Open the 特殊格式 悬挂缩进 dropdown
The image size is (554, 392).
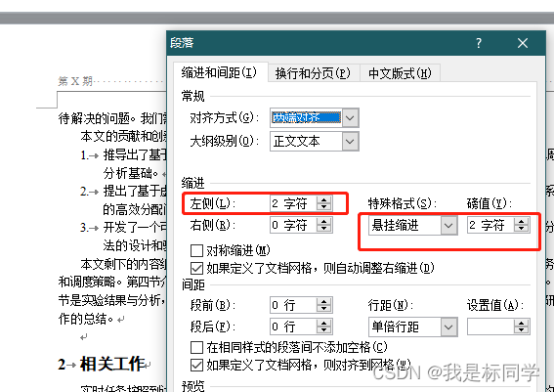(x=448, y=226)
